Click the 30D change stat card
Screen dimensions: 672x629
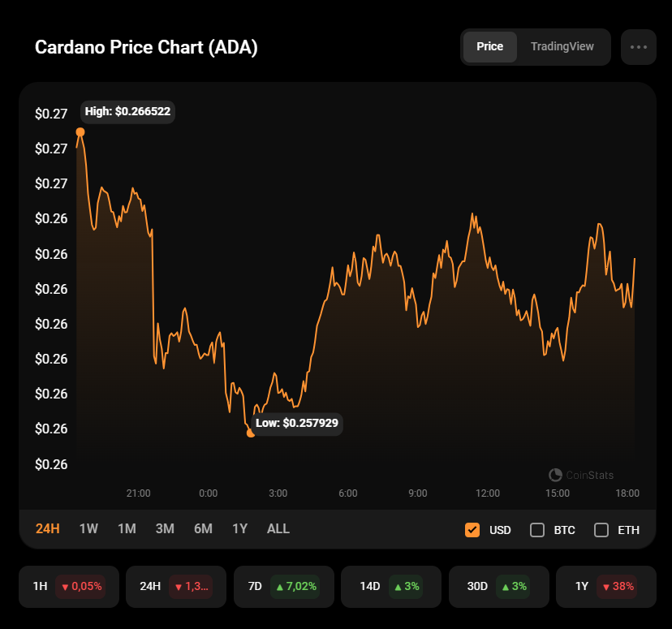click(x=499, y=587)
